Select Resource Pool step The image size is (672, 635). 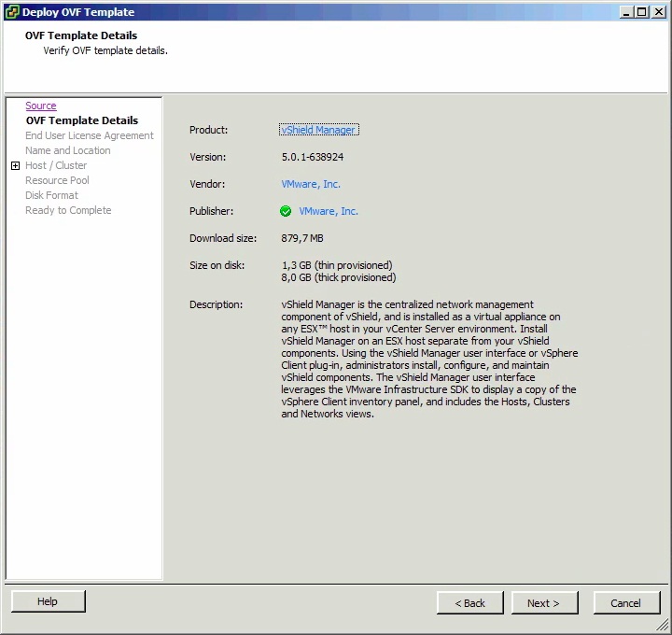(x=57, y=180)
